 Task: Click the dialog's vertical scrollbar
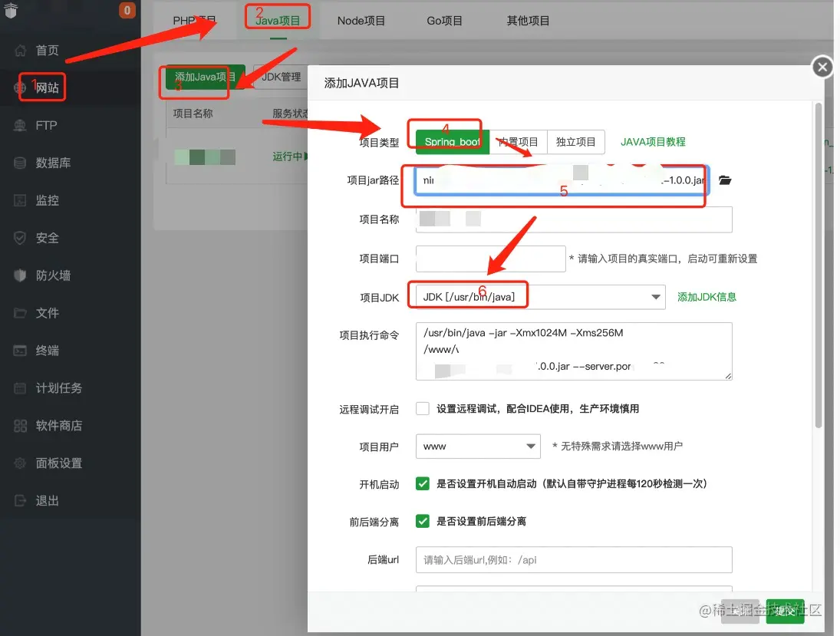[818, 265]
